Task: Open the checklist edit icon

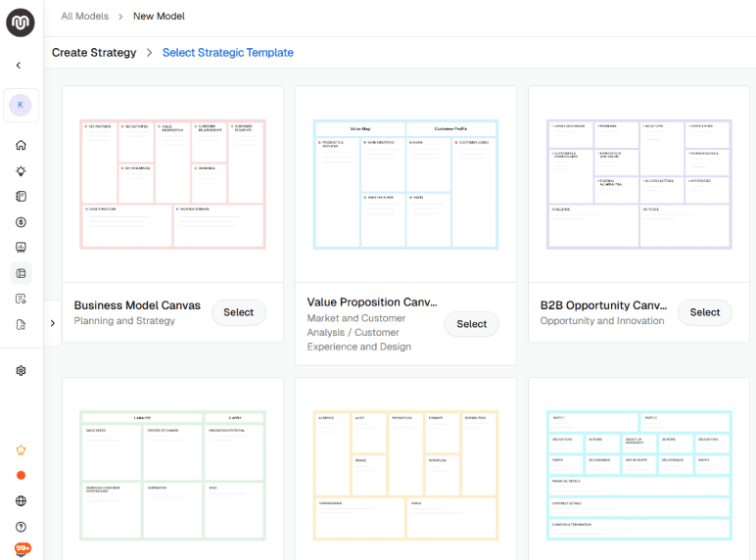Action: pyautogui.click(x=21, y=299)
